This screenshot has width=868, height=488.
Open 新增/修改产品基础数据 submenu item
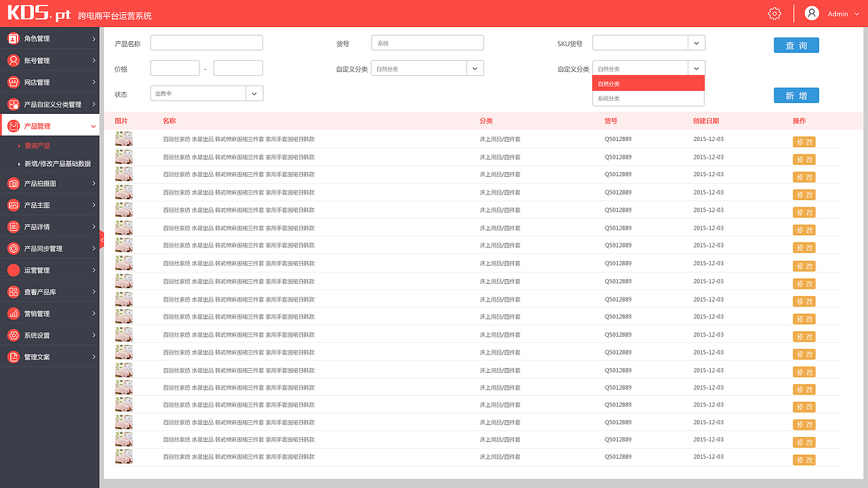pyautogui.click(x=58, y=164)
